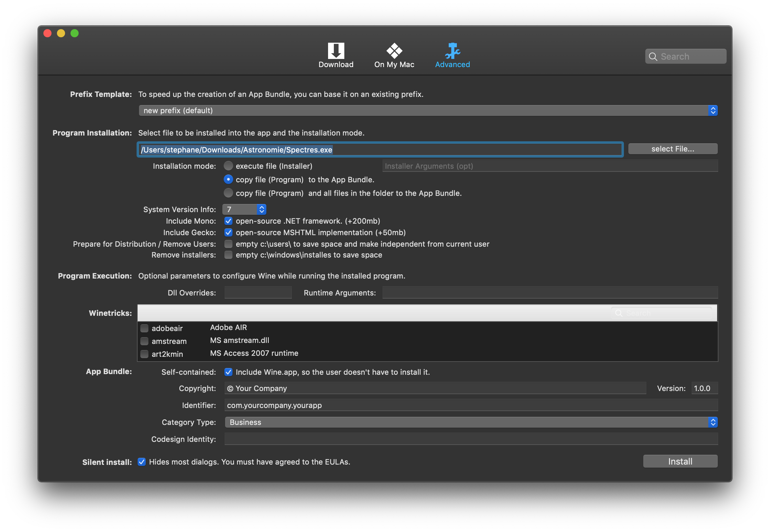Toggle Silent install checkbox
The width and height of the screenshot is (770, 532).
pyautogui.click(x=142, y=462)
